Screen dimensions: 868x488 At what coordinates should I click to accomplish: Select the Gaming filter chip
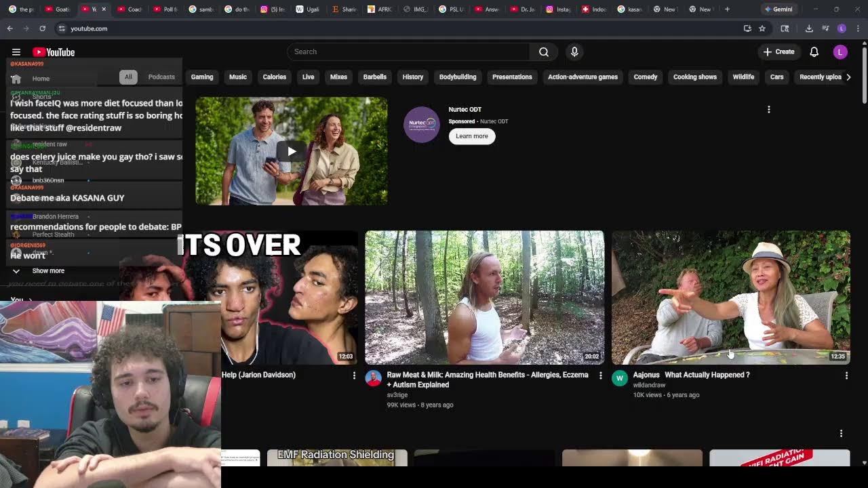click(202, 77)
